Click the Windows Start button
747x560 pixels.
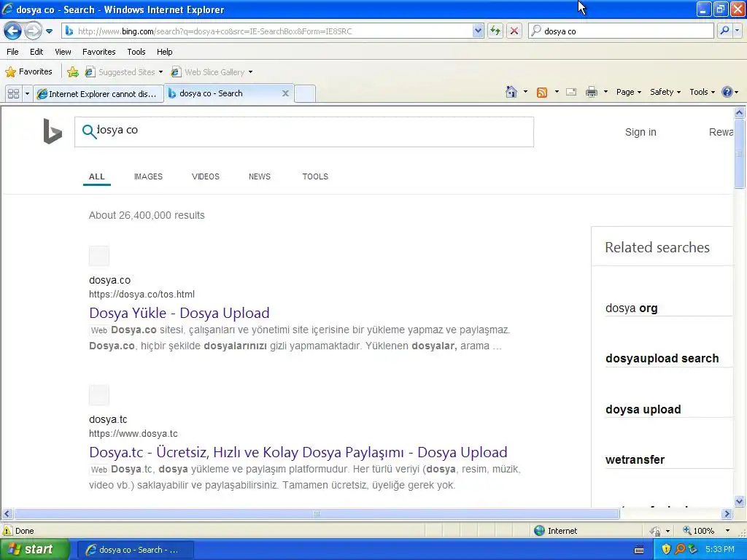click(35, 550)
